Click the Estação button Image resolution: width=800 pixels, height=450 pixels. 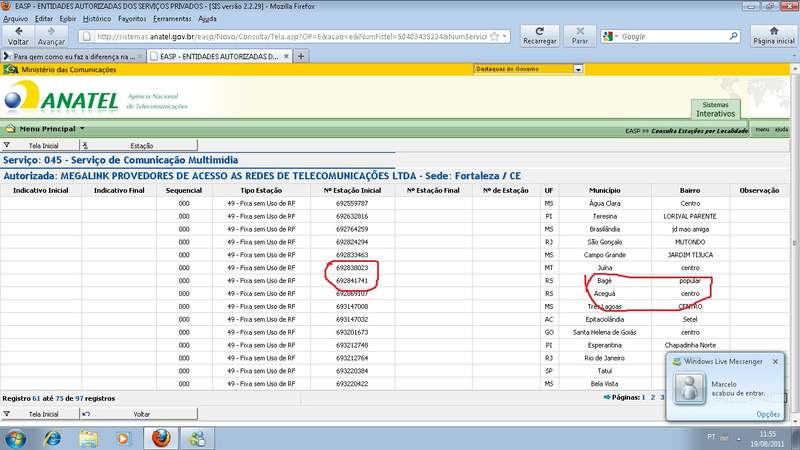(x=139, y=145)
